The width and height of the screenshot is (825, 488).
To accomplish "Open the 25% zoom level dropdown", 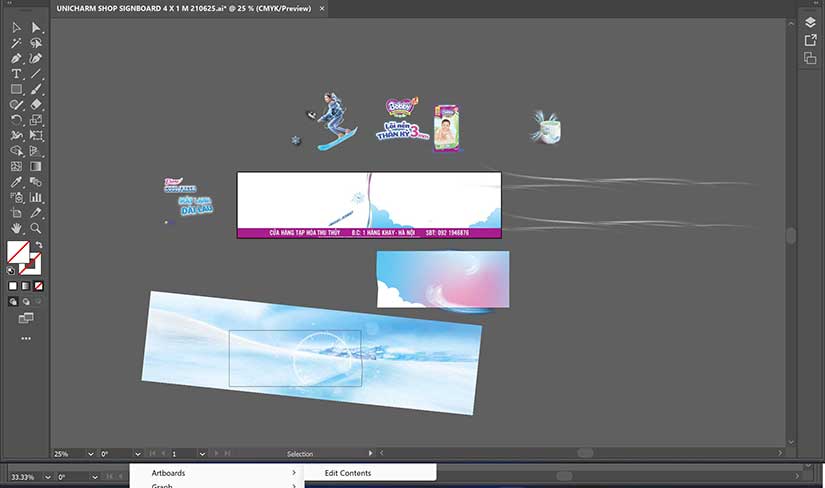I will coord(90,454).
